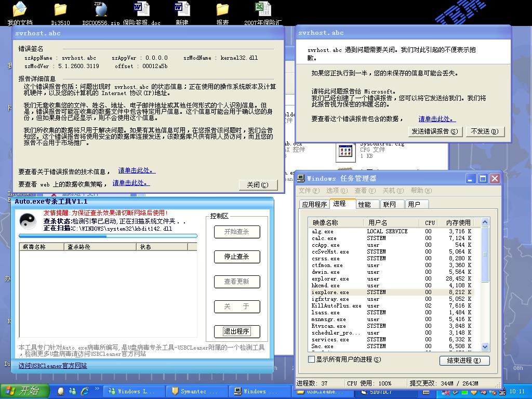
Task: Click 停止查杀 button
Action: [x=237, y=257]
